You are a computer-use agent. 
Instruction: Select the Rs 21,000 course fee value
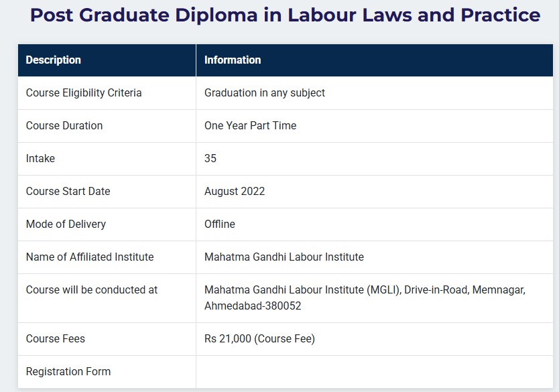point(259,338)
